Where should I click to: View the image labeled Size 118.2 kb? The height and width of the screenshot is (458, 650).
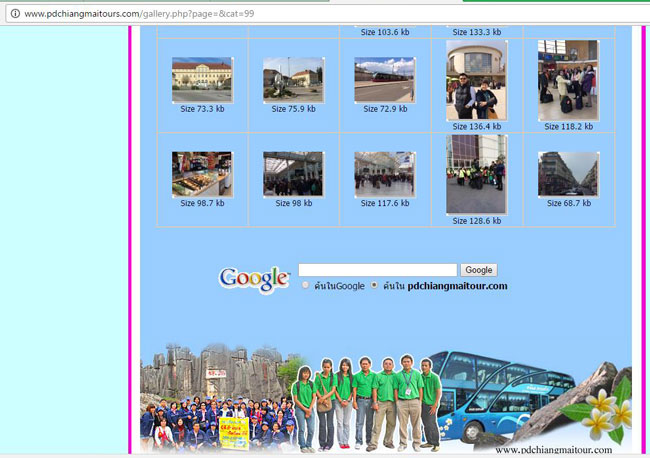coord(567,81)
